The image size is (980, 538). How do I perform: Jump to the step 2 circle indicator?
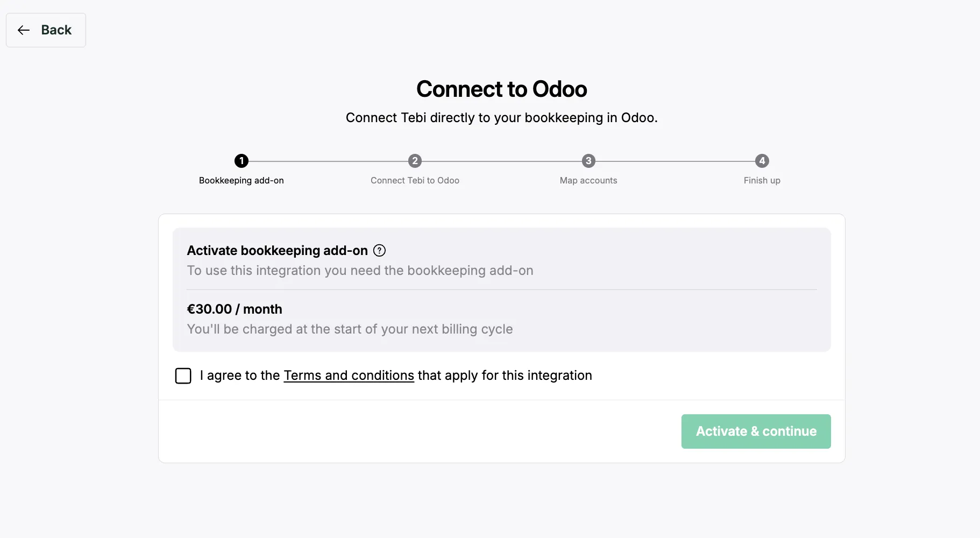point(415,161)
